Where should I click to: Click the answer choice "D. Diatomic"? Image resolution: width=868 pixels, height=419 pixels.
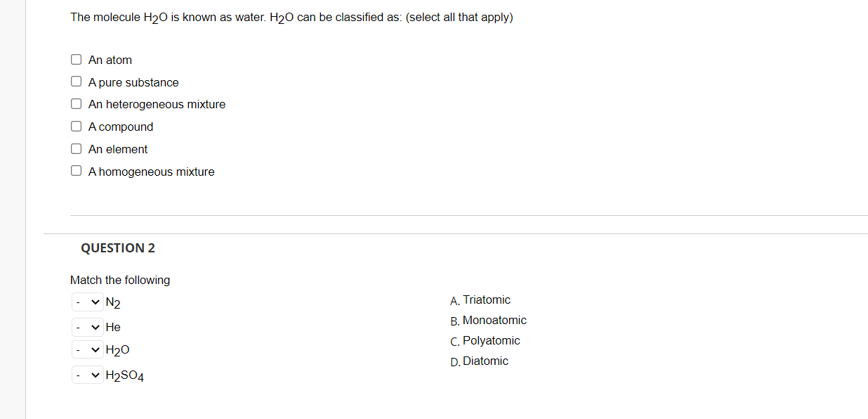pyautogui.click(x=480, y=361)
